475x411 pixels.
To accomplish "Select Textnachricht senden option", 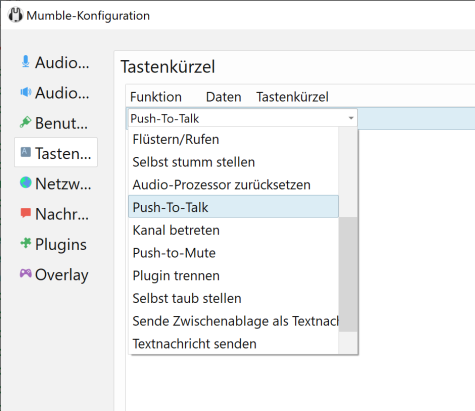I will click(233, 344).
